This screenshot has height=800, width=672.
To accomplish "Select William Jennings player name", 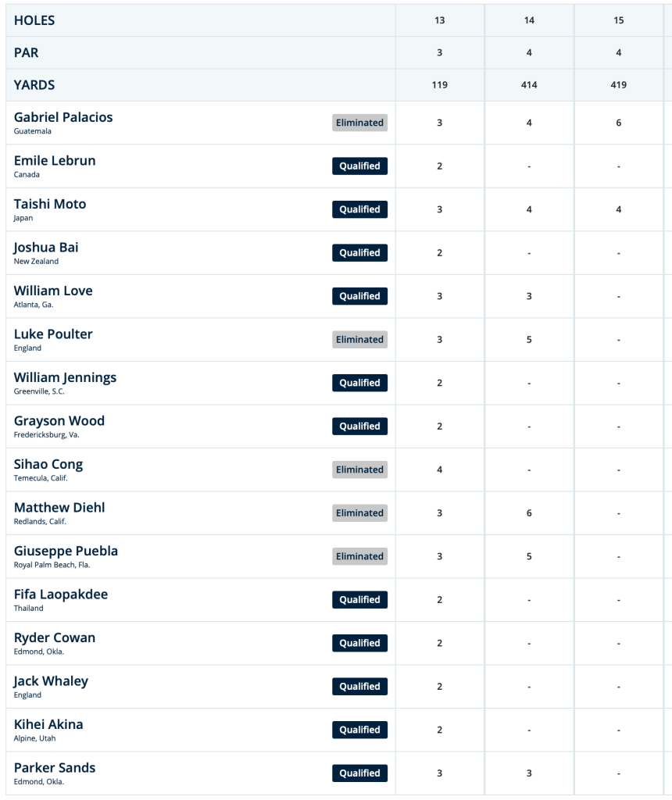I will pos(66,377).
